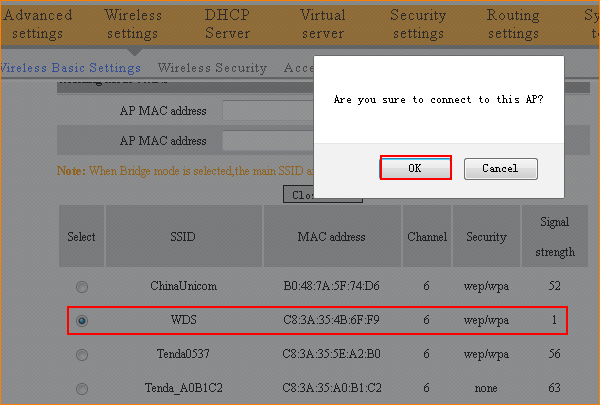Cancel the connect to AP dialog
Screen dimensions: 600x405
(500, 168)
